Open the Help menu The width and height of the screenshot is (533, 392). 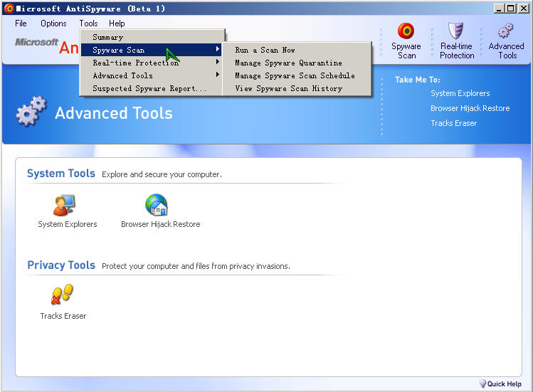(117, 23)
